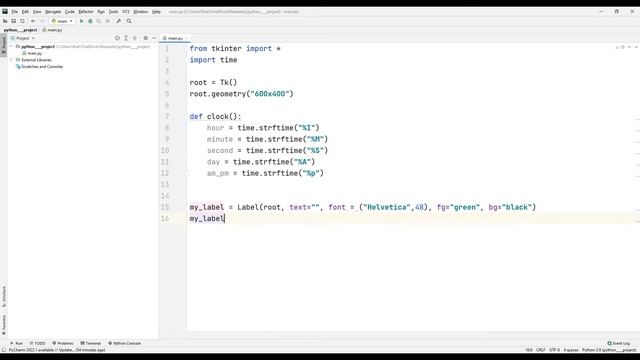The height and width of the screenshot is (360, 640).
Task: Open the Run menu
Action: 101,12
